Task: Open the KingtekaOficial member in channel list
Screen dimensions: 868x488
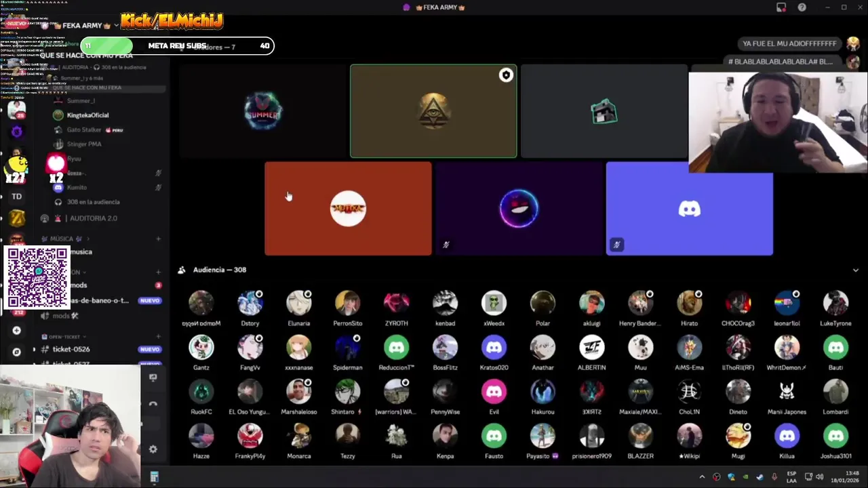Action: (88, 115)
